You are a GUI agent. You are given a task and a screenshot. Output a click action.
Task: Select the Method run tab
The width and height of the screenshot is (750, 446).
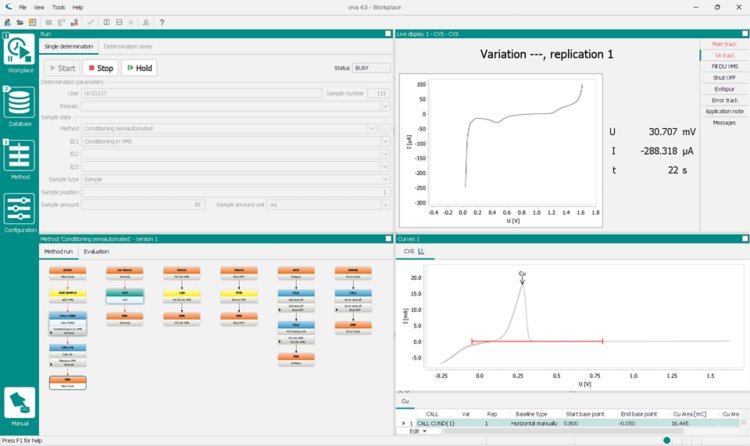[x=58, y=252]
